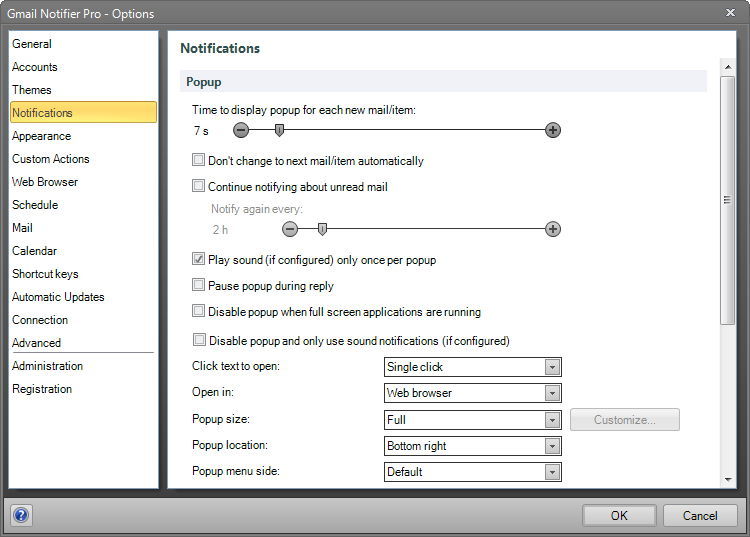Click the vertical scrollbar thumb
The width and height of the screenshot is (750, 537).
coord(728,200)
